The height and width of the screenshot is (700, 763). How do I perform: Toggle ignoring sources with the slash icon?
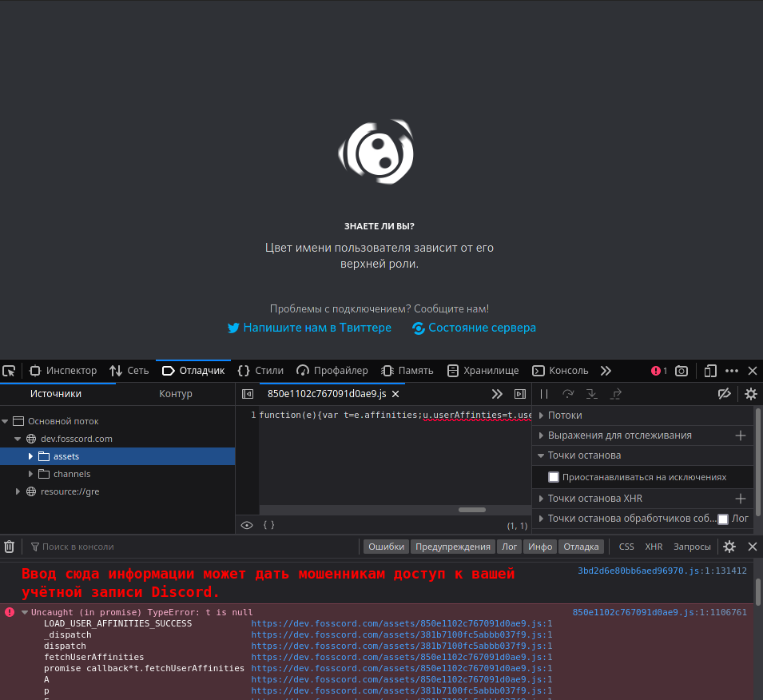pyautogui.click(x=725, y=394)
